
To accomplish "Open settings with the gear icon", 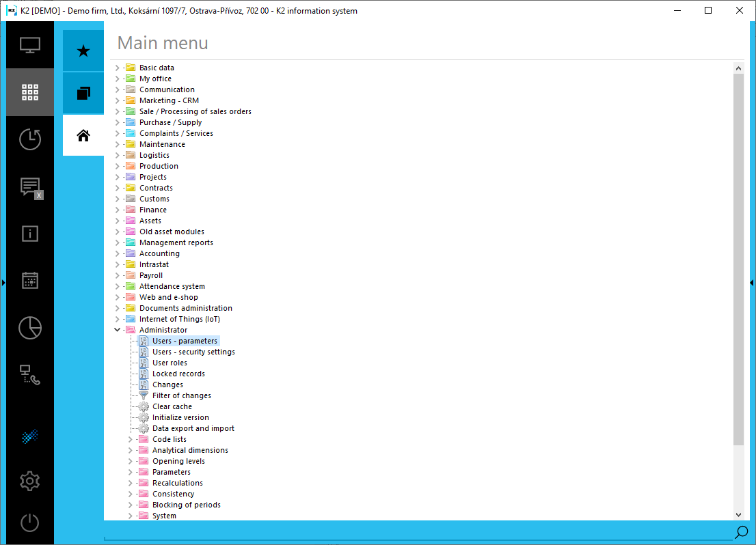I will 30,481.
